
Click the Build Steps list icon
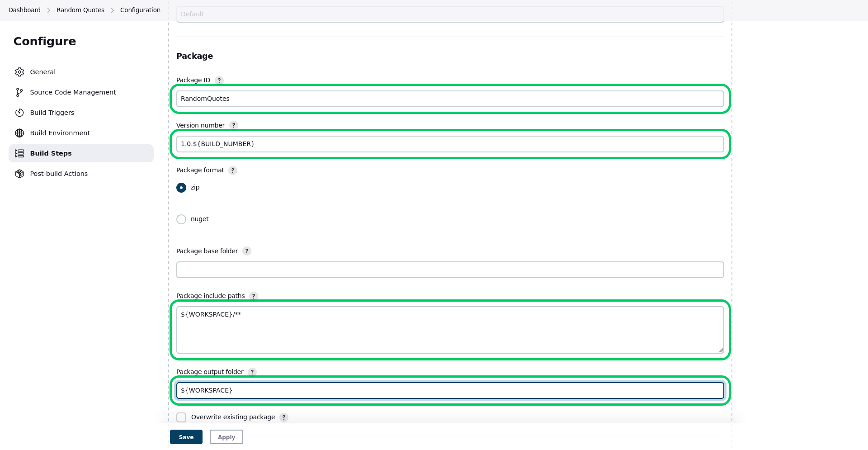[x=19, y=153]
